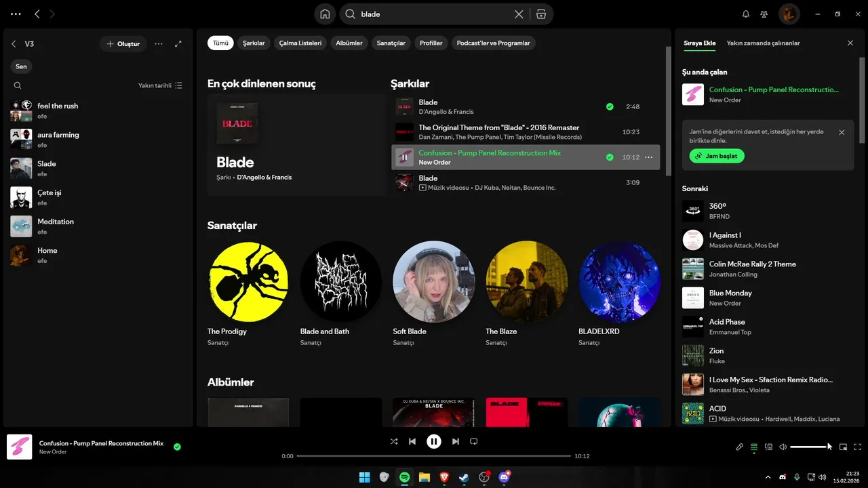Screen dimensions: 868x488
Task: Switch to 'Sıraya Ekle' queue tab
Action: pyautogui.click(x=700, y=43)
